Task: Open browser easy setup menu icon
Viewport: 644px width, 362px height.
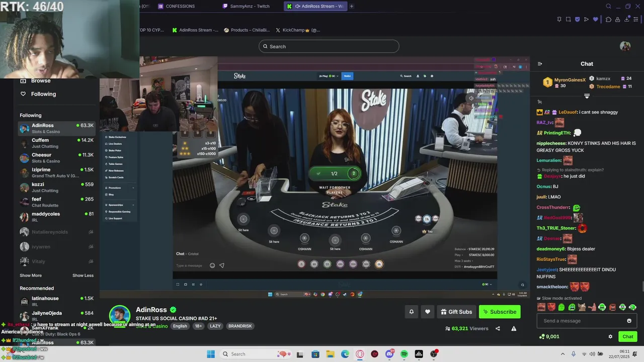Action: click(636, 19)
